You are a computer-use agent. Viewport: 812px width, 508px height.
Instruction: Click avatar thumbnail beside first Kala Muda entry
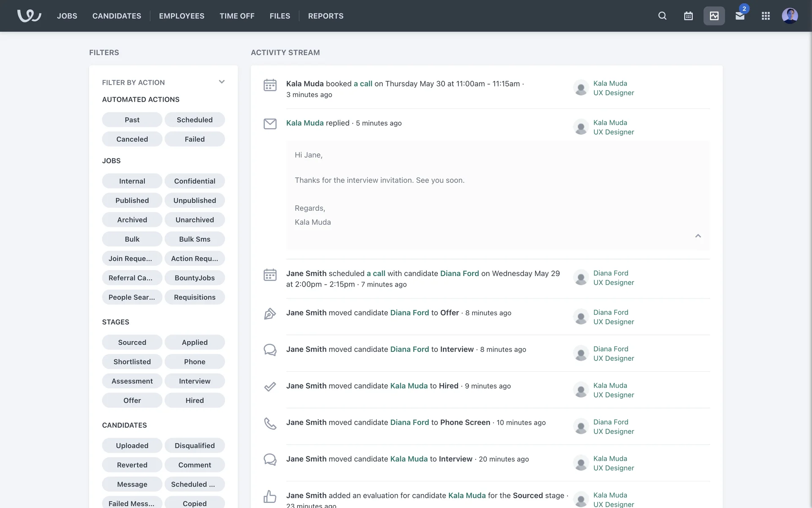coord(581,88)
